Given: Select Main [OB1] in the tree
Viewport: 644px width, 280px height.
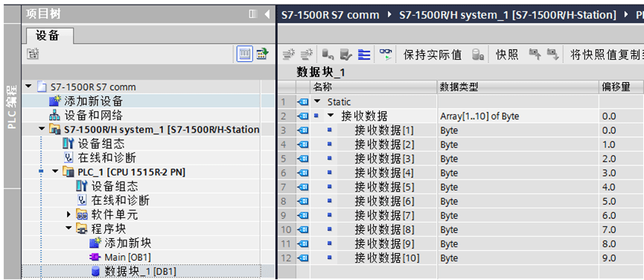Looking at the screenshot, I should click(x=128, y=258).
